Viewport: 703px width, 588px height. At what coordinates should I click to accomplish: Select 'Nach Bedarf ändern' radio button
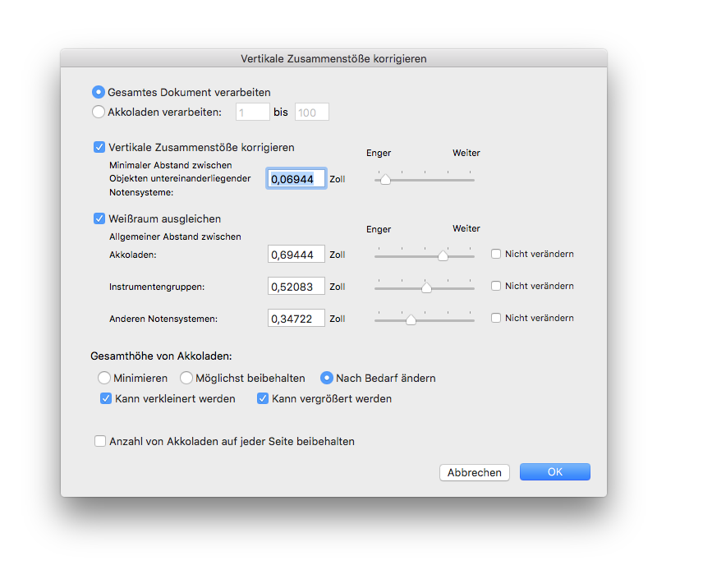click(x=326, y=378)
